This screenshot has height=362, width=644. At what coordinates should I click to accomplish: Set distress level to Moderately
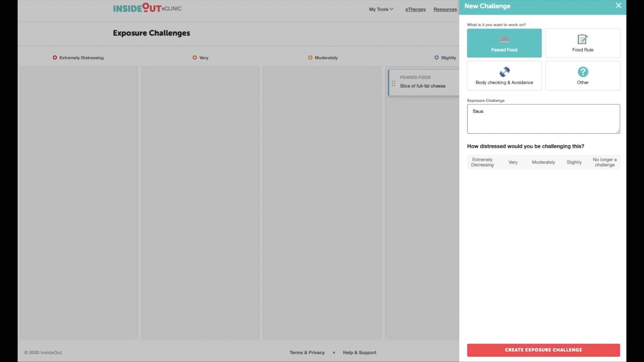pyautogui.click(x=543, y=162)
